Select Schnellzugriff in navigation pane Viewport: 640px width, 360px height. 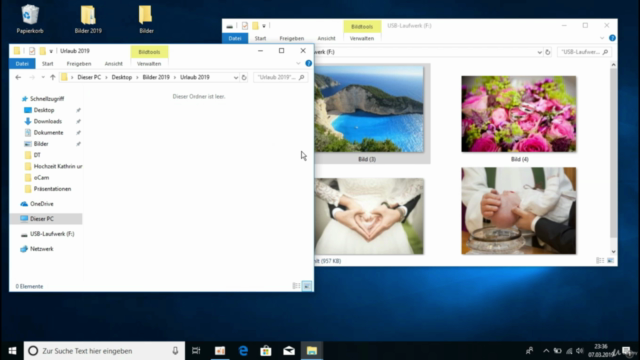coord(47,99)
